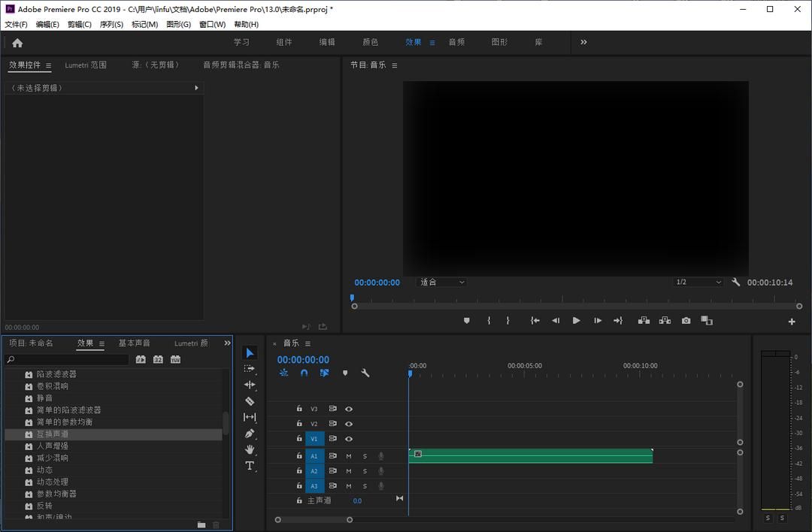The width and height of the screenshot is (812, 532).
Task: Click the program monitor scrub bar playhead
Action: [x=352, y=298]
